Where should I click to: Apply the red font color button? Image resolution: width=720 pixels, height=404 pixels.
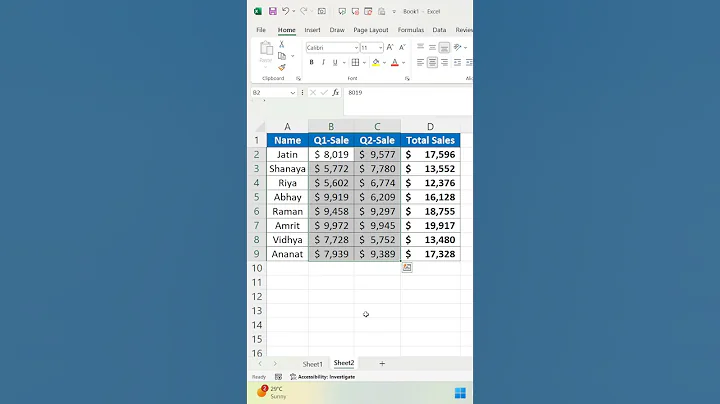395,62
